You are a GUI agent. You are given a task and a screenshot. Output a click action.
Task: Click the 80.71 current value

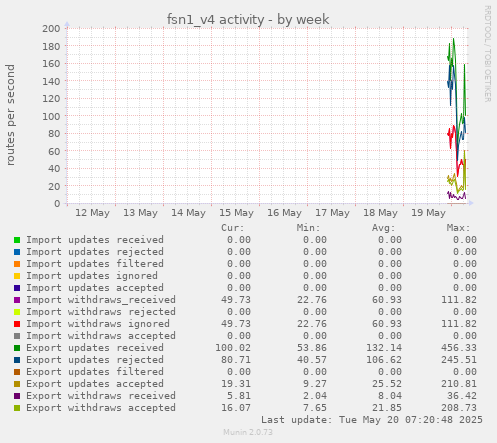click(236, 360)
